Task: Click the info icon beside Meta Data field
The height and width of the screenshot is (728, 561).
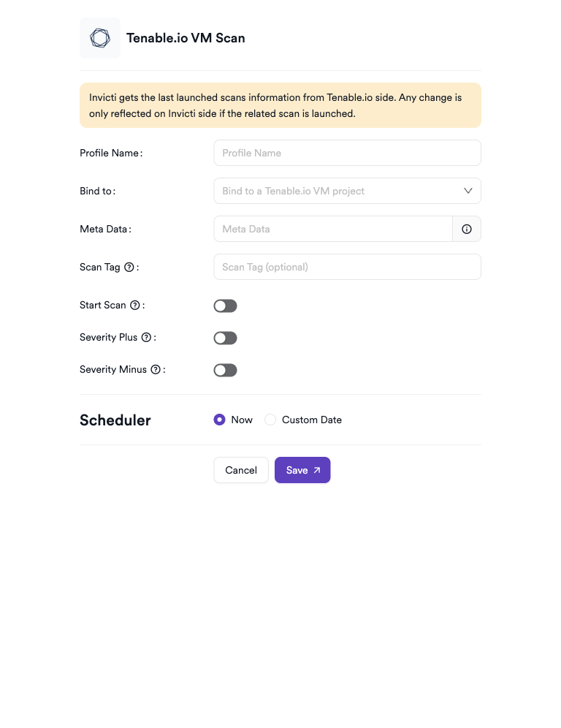Action: pos(466,229)
